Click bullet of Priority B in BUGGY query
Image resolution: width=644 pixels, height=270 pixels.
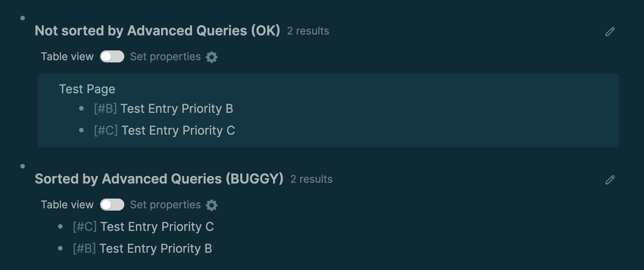[x=61, y=248]
